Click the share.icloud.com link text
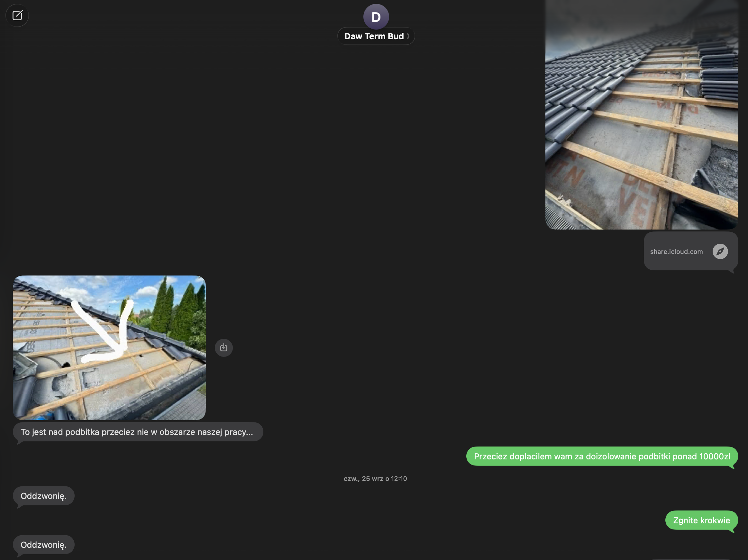 [676, 251]
